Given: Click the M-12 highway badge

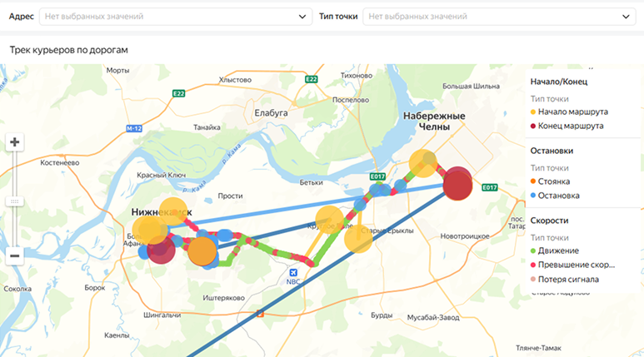Looking at the screenshot, I should tap(134, 128).
